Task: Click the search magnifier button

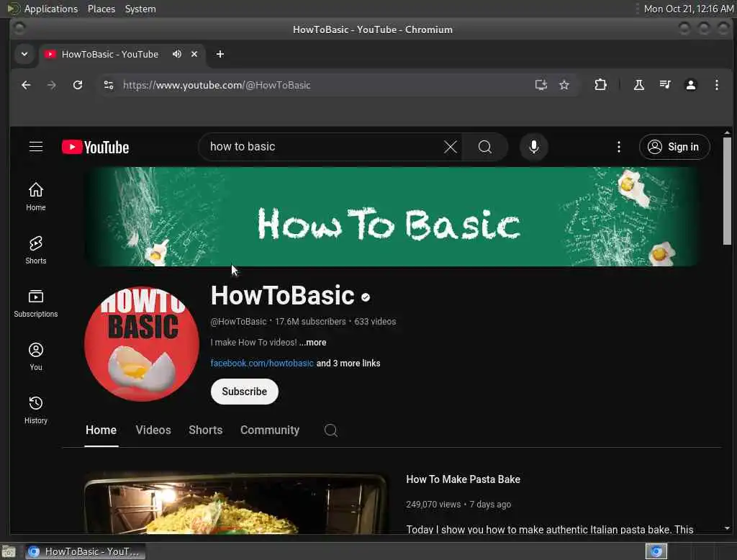Action: [x=485, y=147]
